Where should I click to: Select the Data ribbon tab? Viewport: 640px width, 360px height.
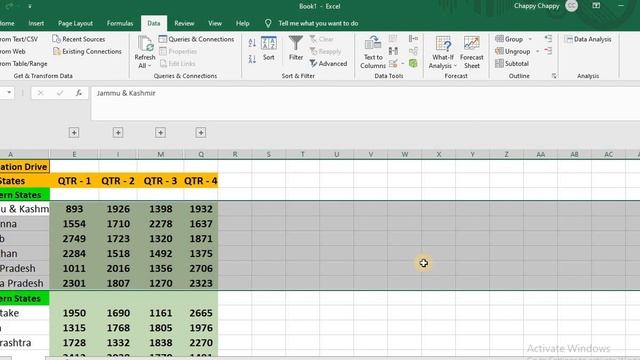(153, 23)
